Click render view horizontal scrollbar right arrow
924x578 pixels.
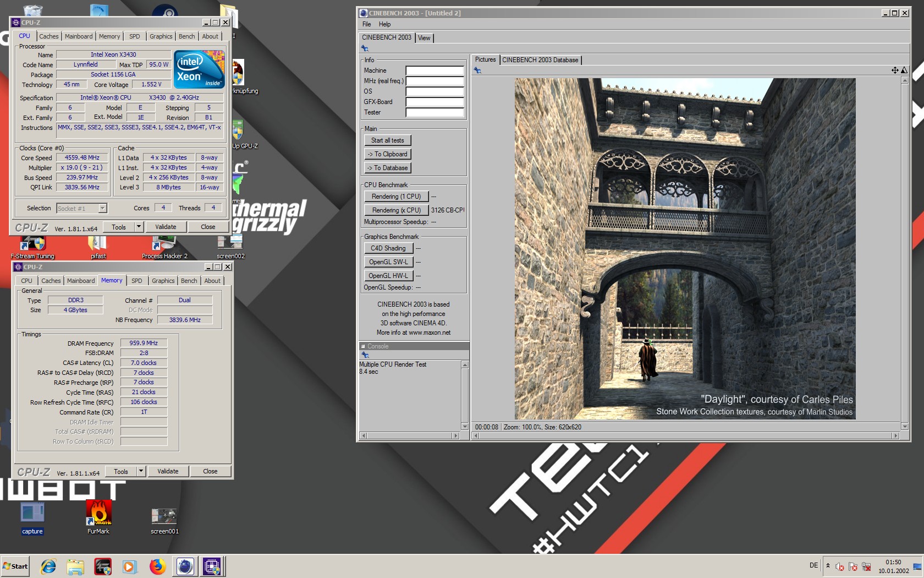click(896, 435)
